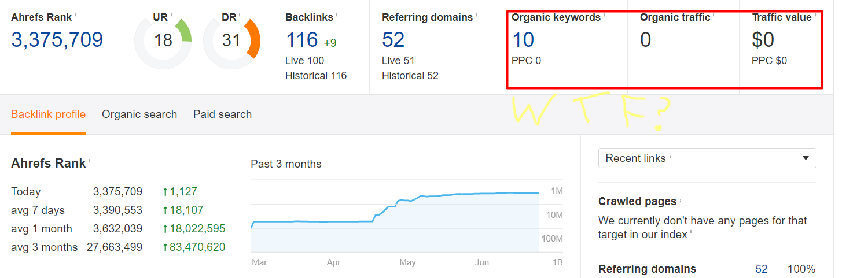Screen dimensions: 868x278
Task: Click info icon by Ahrefs Rank chart title
Action: (90, 161)
